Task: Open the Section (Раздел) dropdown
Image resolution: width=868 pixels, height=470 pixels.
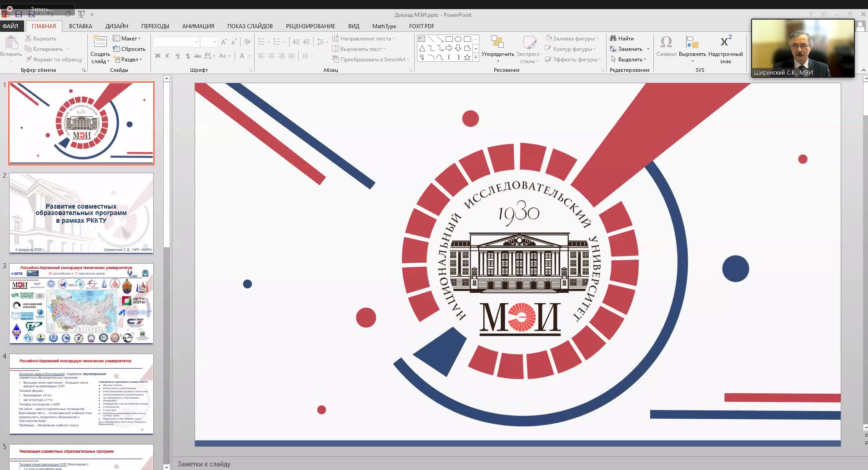Action: coord(128,60)
